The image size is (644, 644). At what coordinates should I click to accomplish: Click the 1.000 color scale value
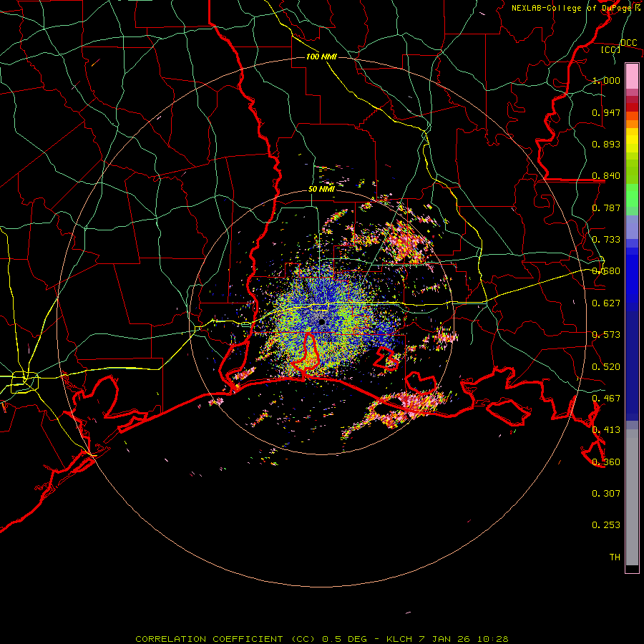coord(606,80)
